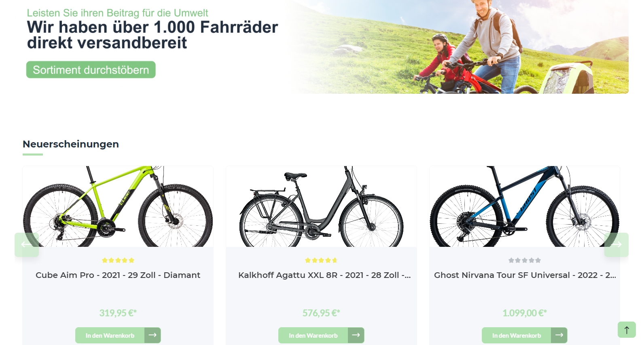The image size is (644, 345).
Task: Add Ghost Nirvana Tour to the Warenkorb
Action: (517, 335)
